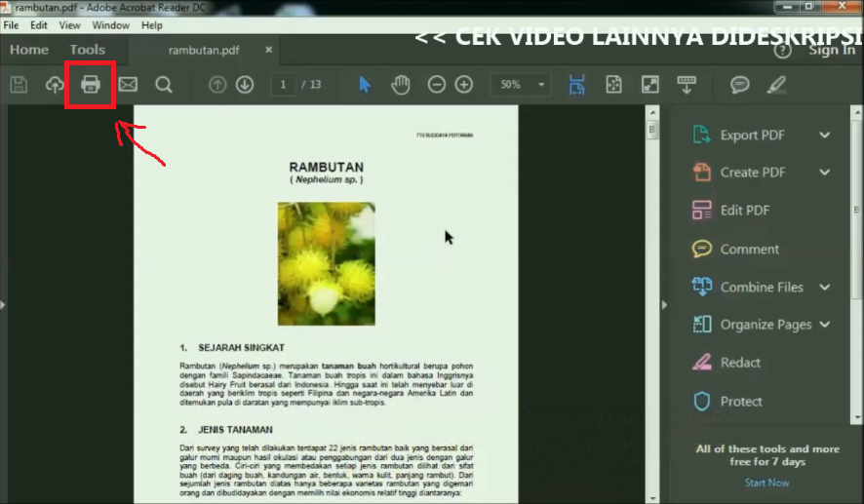Click the tools pane scrollbar down arrow
Viewport: 864px width, 504px height.
pyautogui.click(x=857, y=417)
